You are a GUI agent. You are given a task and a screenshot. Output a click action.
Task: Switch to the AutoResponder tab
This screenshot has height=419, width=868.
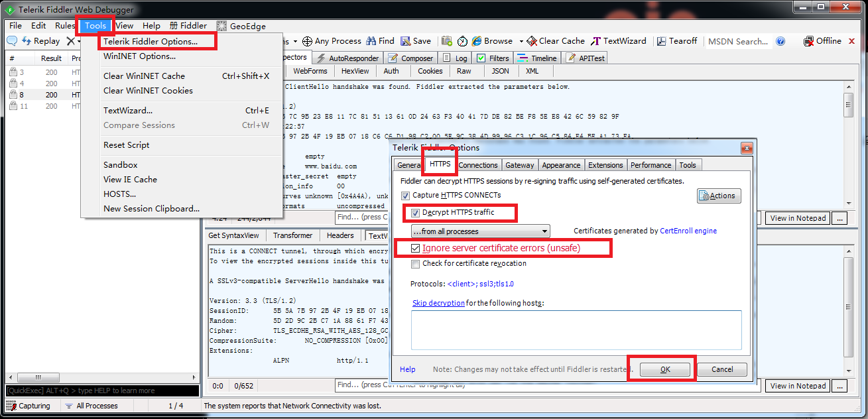point(347,58)
